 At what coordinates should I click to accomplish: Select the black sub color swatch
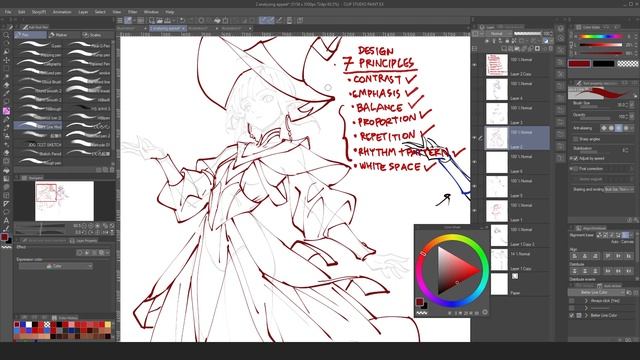tap(603, 64)
